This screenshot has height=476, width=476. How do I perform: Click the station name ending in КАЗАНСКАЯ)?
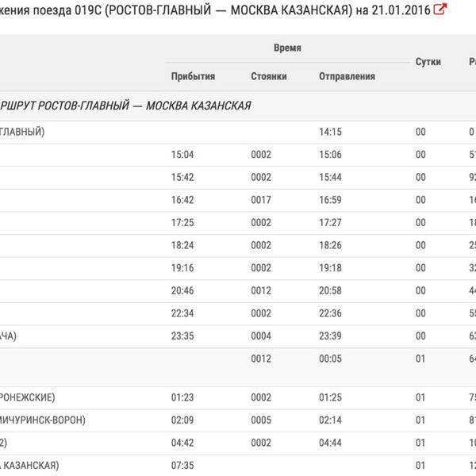[x=29, y=466]
